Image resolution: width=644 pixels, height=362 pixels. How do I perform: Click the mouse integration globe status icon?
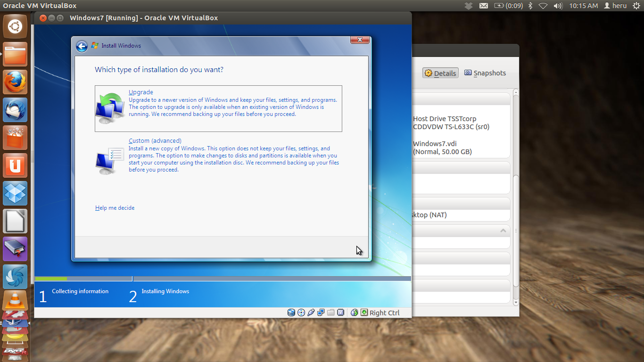point(355,313)
